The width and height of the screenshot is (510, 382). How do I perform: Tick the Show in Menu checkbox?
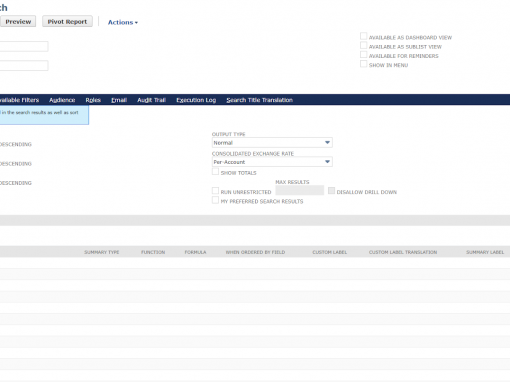point(363,64)
